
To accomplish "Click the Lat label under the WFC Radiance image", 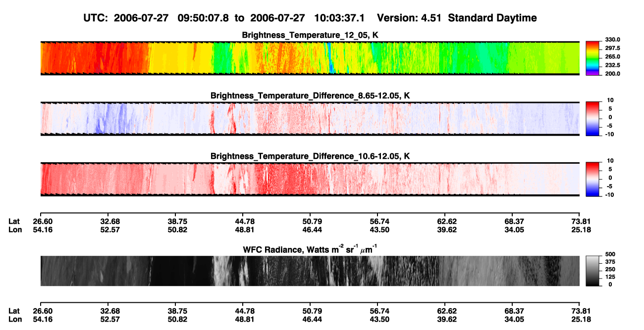I will (x=14, y=311).
